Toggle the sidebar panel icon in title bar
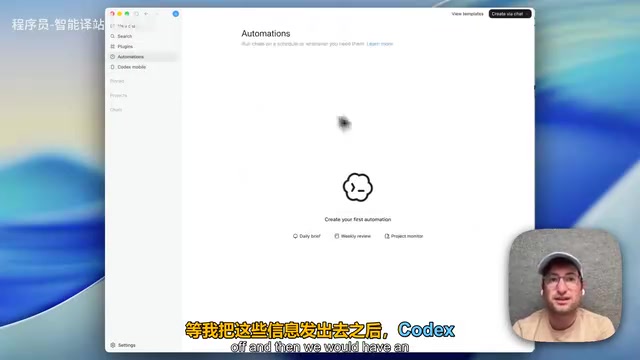 coord(136,14)
